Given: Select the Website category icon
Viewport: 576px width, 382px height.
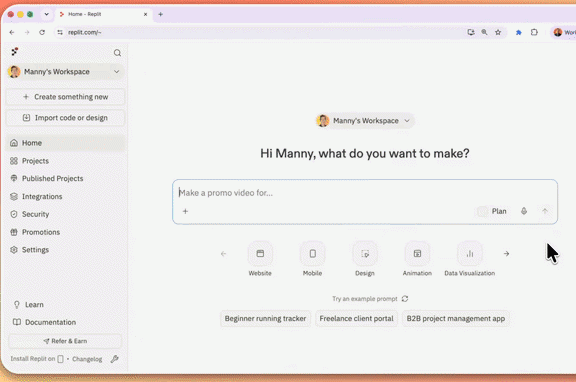Looking at the screenshot, I should pos(260,254).
